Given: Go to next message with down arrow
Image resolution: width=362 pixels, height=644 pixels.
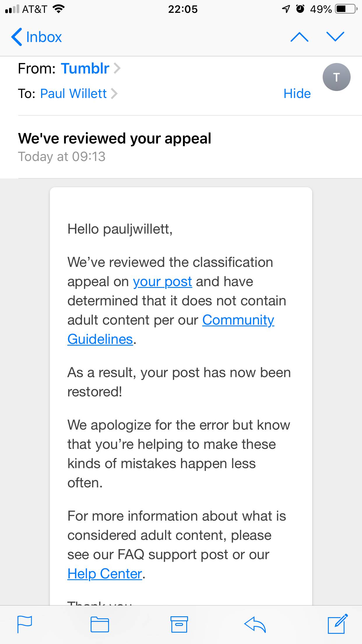Looking at the screenshot, I should 335,37.
